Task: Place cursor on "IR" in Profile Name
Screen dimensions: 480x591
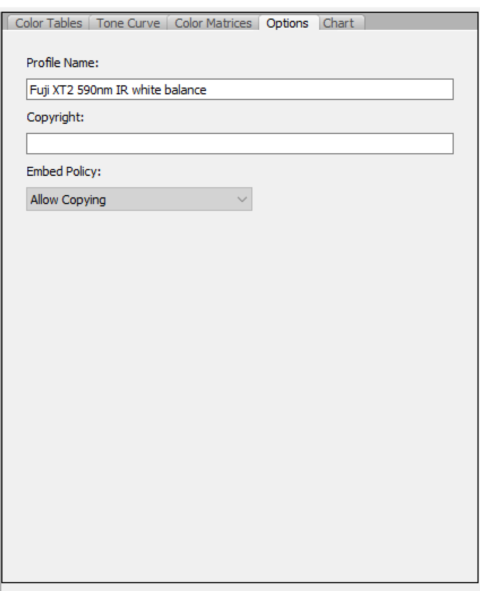Action: pos(122,90)
